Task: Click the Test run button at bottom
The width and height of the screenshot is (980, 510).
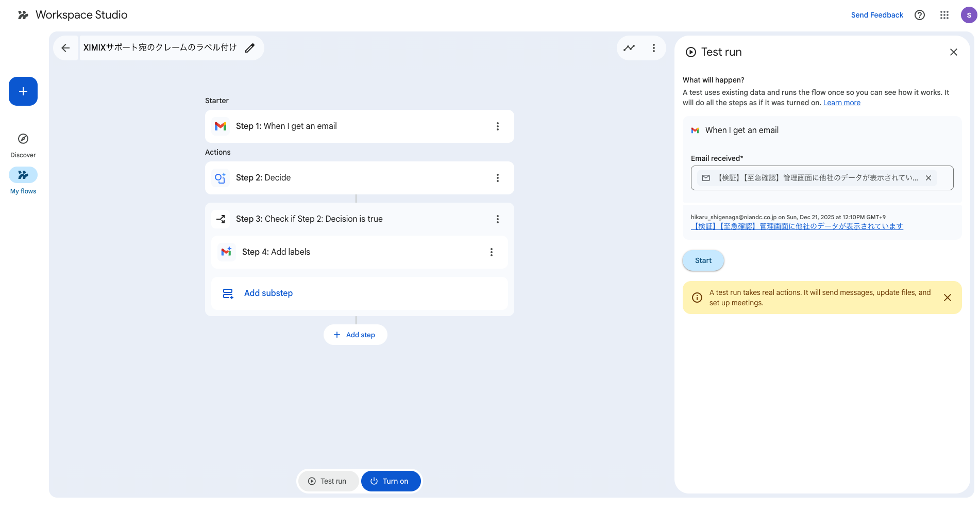Action: (328, 481)
